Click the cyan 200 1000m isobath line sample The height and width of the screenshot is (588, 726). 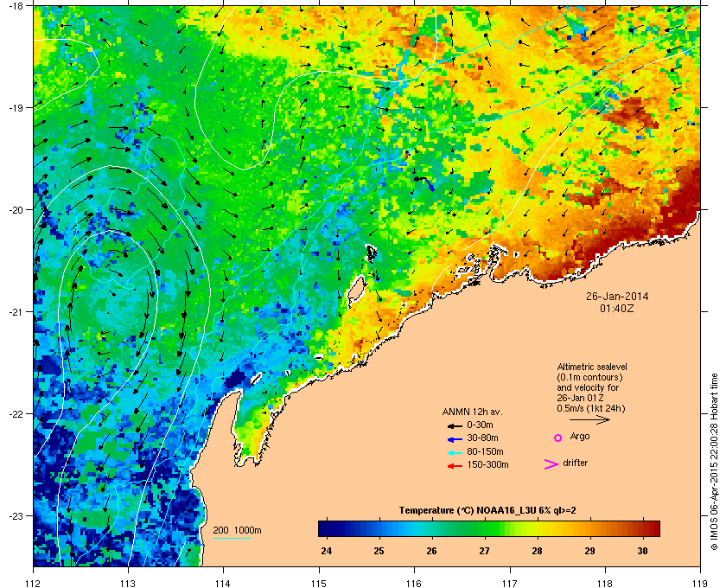232,539
